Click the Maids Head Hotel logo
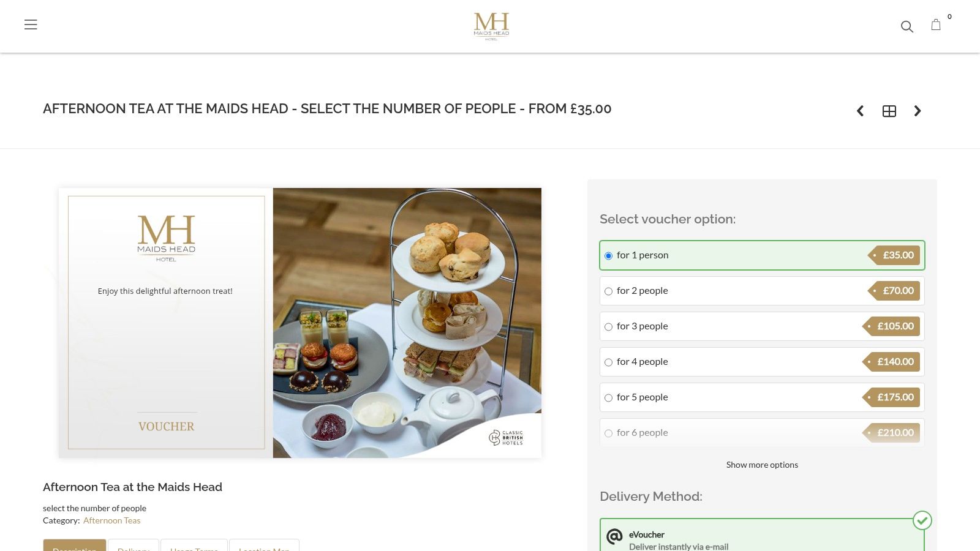This screenshot has height=551, width=980. 491,26
